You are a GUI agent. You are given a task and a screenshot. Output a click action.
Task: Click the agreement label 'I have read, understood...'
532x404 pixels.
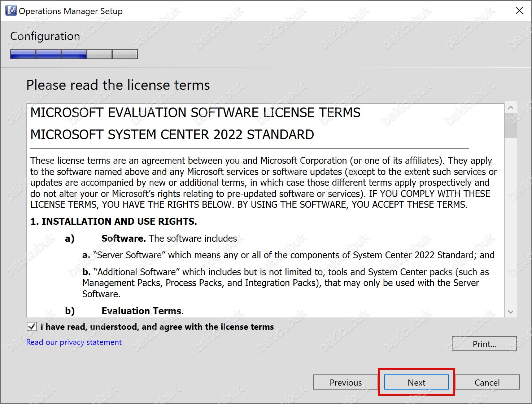(157, 327)
